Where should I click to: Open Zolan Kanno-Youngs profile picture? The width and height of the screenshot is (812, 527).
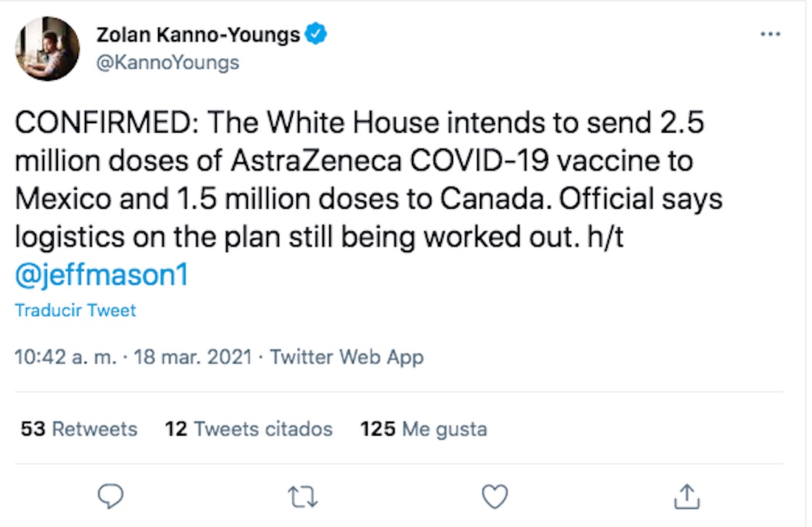click(47, 49)
